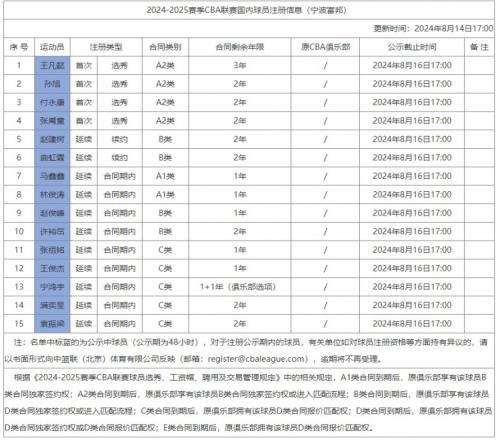Screen dimensions: 500x440
Task: Click the deadline date in row 15
Action: [412, 324]
